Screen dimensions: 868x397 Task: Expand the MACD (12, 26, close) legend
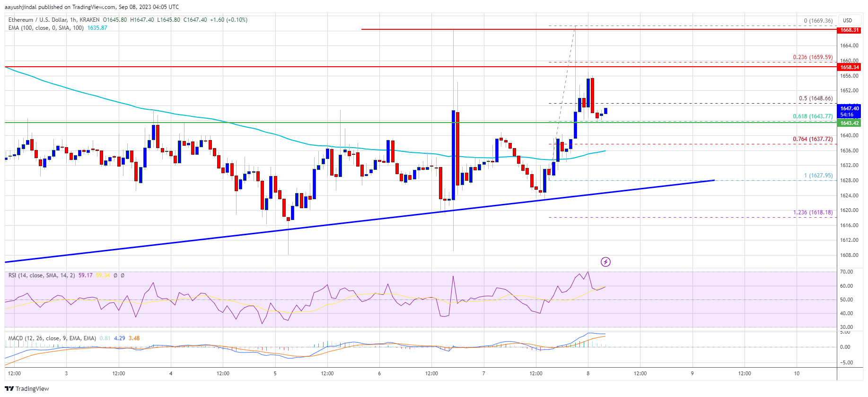click(52, 338)
